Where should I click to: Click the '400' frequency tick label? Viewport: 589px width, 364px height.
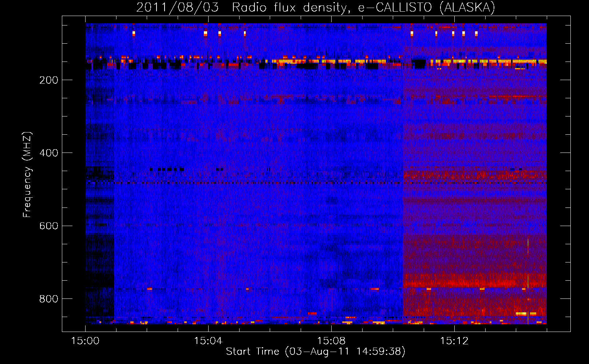[49, 153]
